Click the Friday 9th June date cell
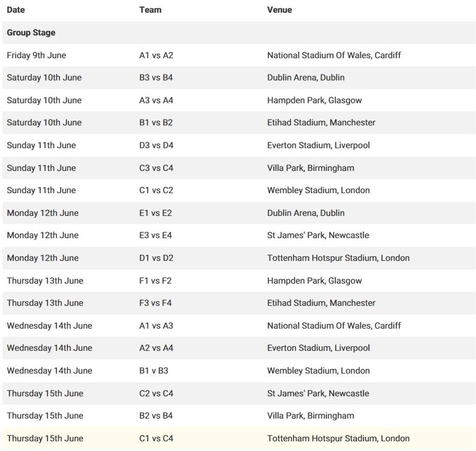 (36, 55)
